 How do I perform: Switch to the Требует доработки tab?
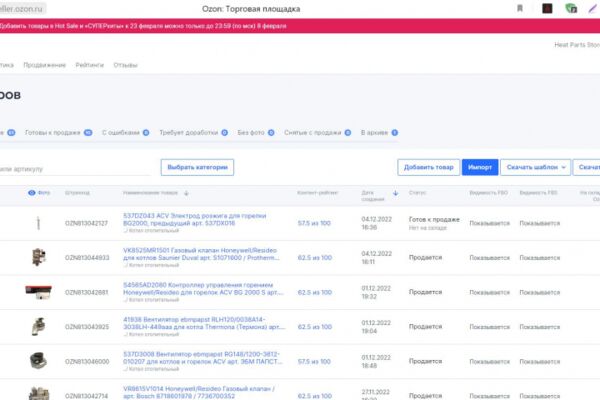194,132
